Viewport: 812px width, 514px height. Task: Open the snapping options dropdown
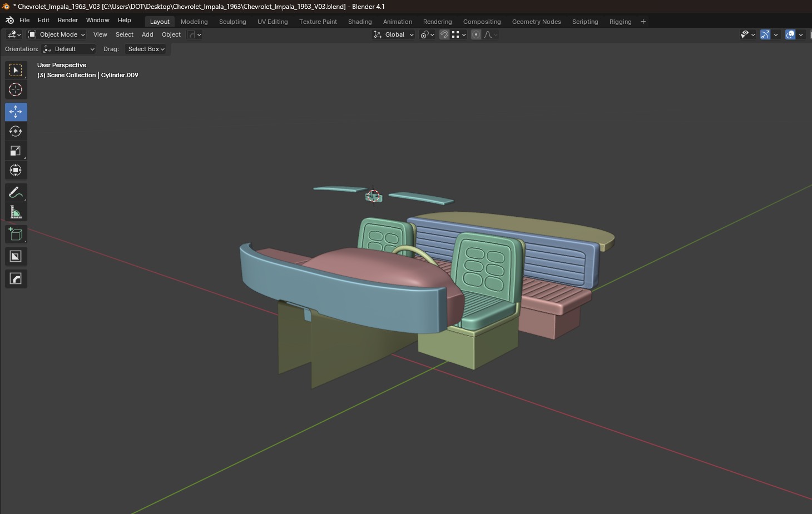[459, 34]
